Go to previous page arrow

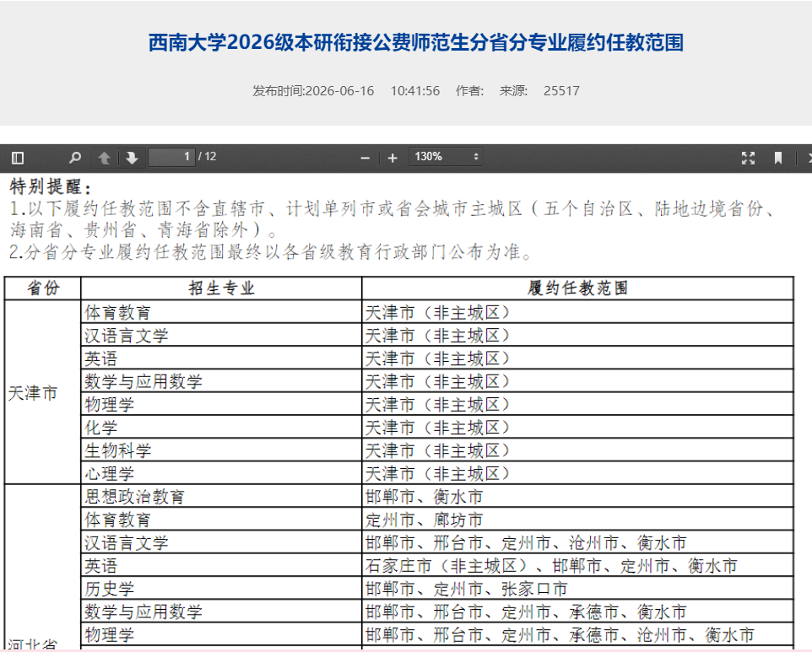[x=104, y=158]
